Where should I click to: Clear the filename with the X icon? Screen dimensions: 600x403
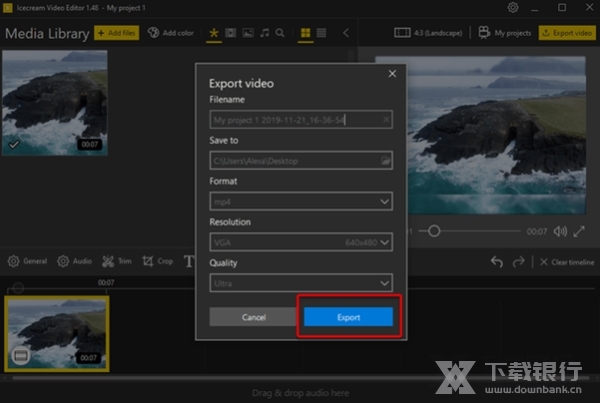click(385, 120)
